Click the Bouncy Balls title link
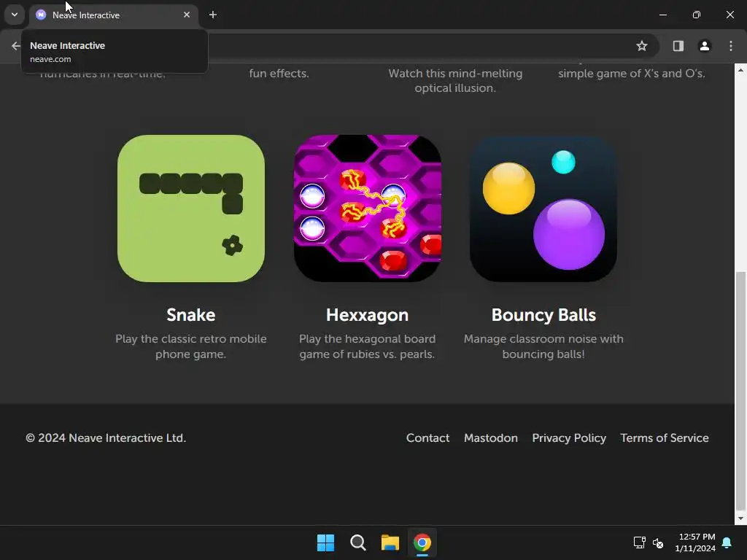 (x=543, y=315)
